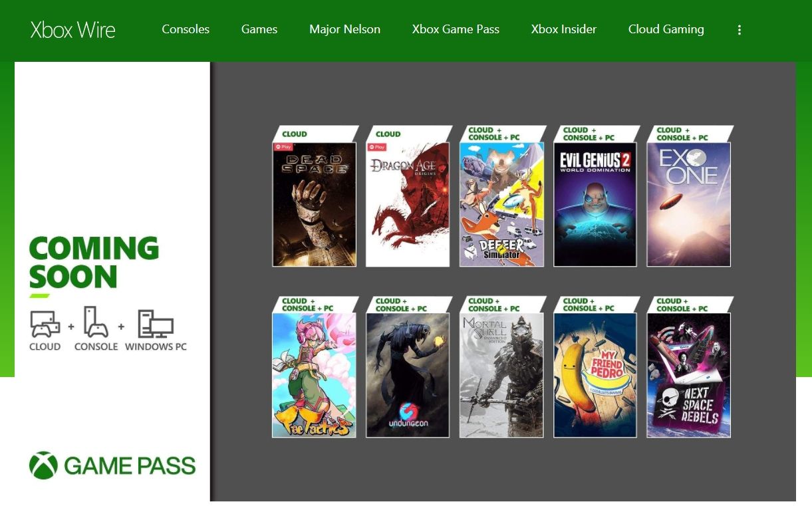Open the Xbox Insider link
The height and width of the screenshot is (530, 812).
(564, 29)
